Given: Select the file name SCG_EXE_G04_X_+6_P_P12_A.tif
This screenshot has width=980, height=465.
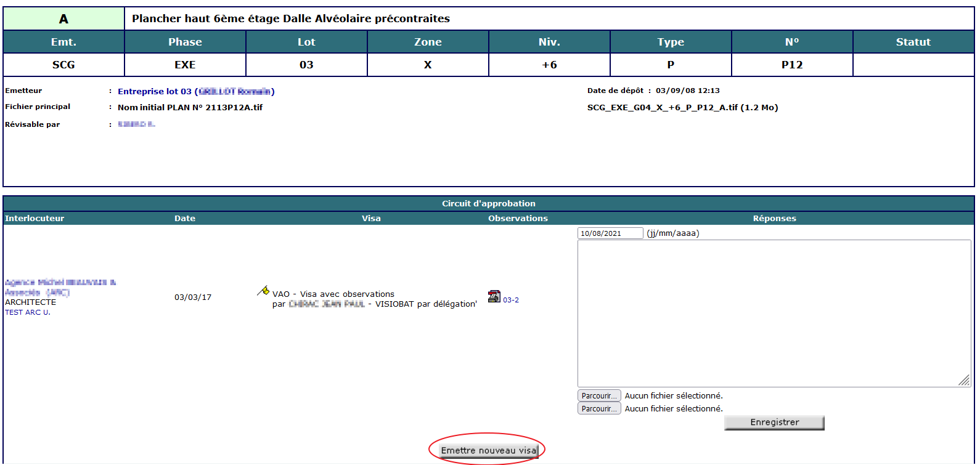Looking at the screenshot, I should (x=663, y=107).
